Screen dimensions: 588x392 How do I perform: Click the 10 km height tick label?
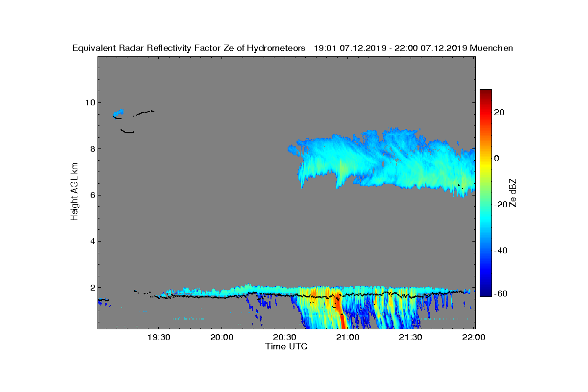pos(90,102)
